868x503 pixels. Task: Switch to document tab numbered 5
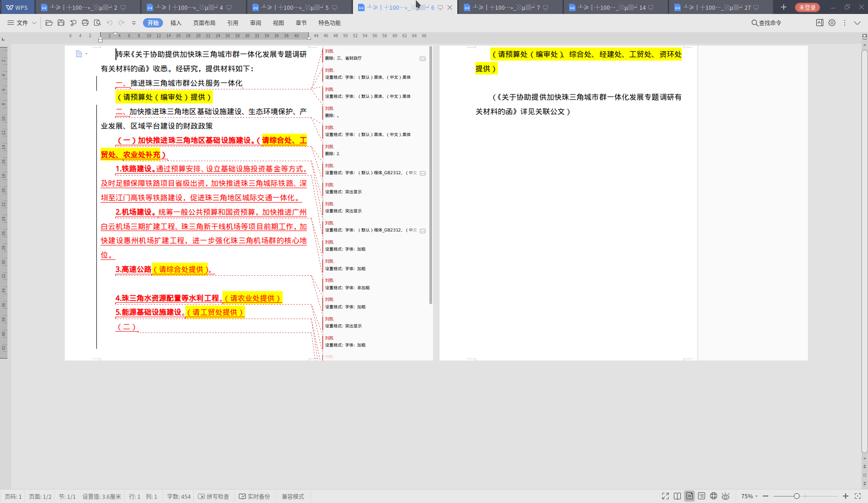point(299,7)
